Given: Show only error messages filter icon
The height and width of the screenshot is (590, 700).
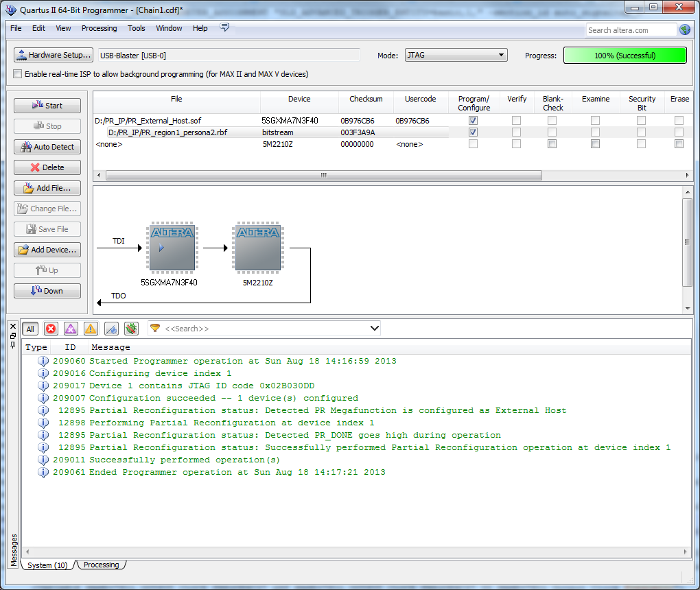Looking at the screenshot, I should (x=51, y=329).
